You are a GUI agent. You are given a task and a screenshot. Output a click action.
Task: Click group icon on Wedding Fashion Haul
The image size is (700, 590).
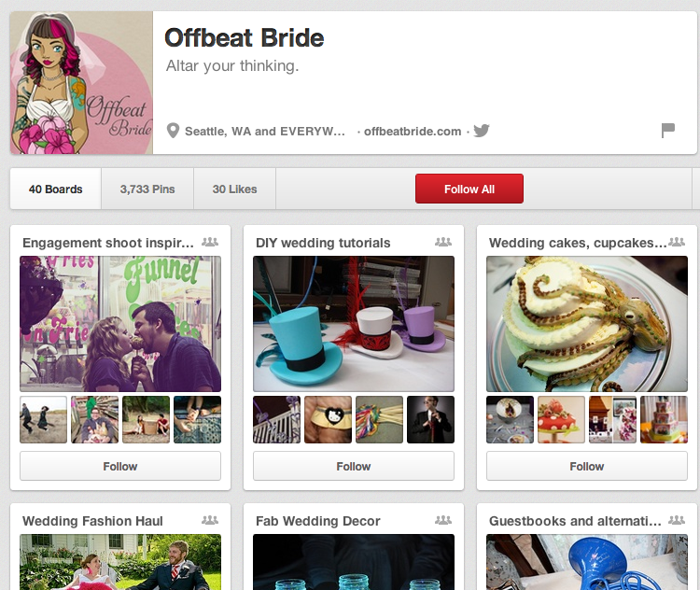point(210,520)
